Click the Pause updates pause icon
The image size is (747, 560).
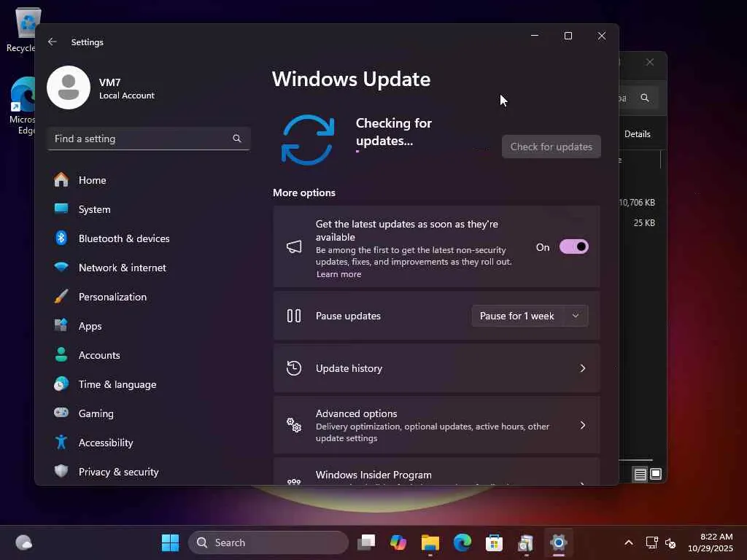coord(294,316)
